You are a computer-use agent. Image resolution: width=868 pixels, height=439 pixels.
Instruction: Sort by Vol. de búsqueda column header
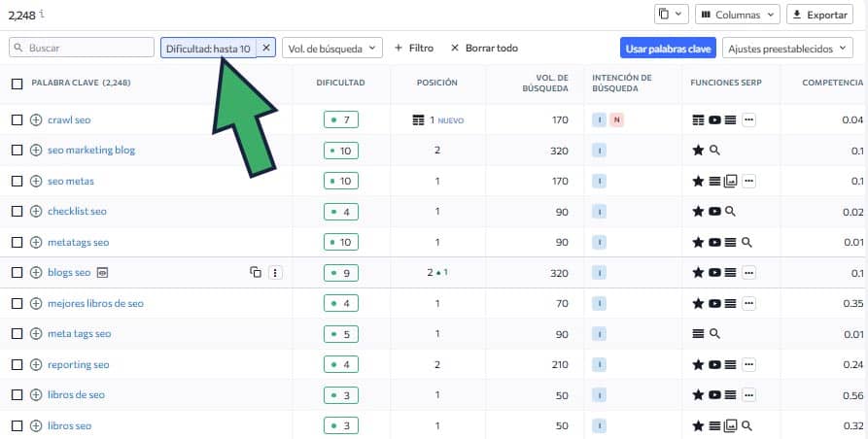[550, 84]
